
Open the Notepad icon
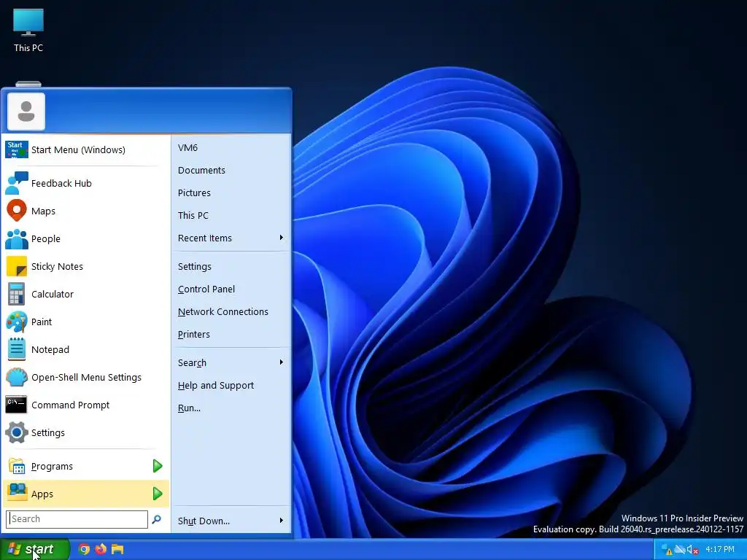tap(17, 349)
